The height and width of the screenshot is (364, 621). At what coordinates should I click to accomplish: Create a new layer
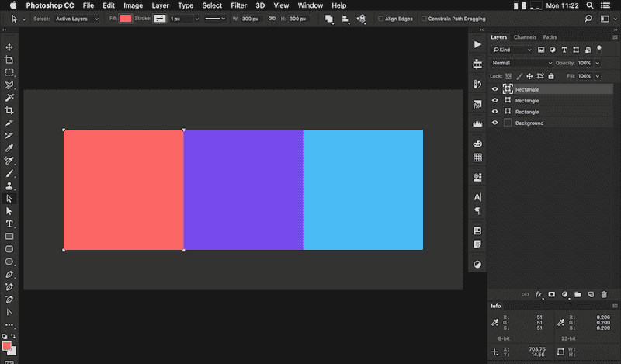pos(591,294)
